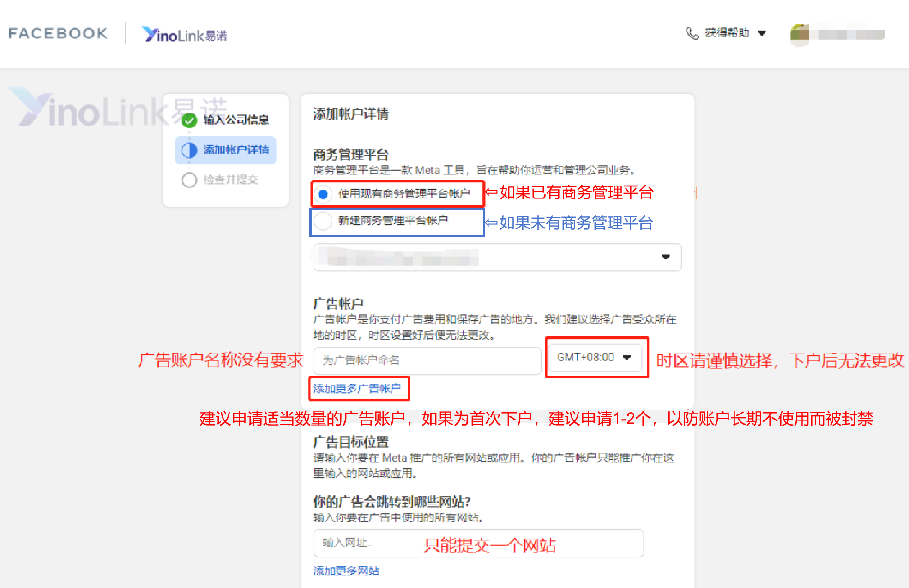Click the blurred account name in header
The image size is (909, 588).
coord(851,35)
